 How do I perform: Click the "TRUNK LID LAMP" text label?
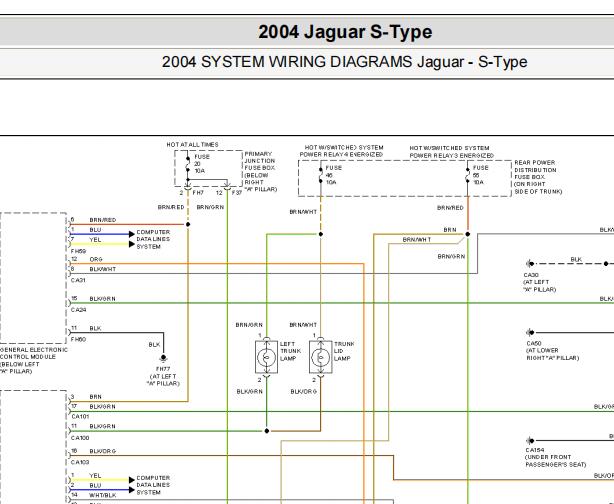[344, 351]
